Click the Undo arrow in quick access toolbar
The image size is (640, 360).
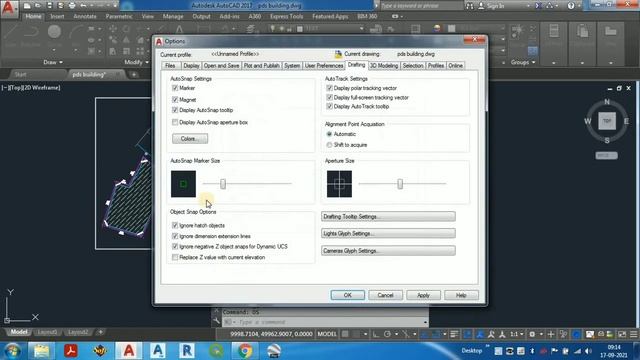click(x=83, y=6)
